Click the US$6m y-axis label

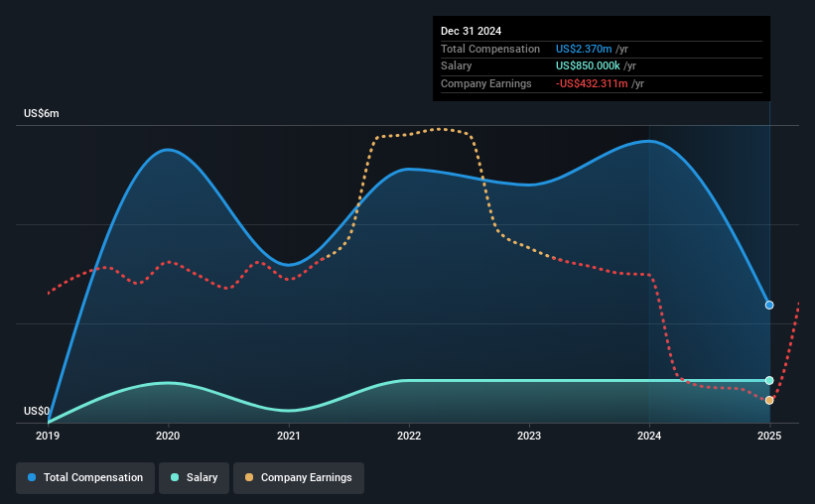[x=42, y=113]
